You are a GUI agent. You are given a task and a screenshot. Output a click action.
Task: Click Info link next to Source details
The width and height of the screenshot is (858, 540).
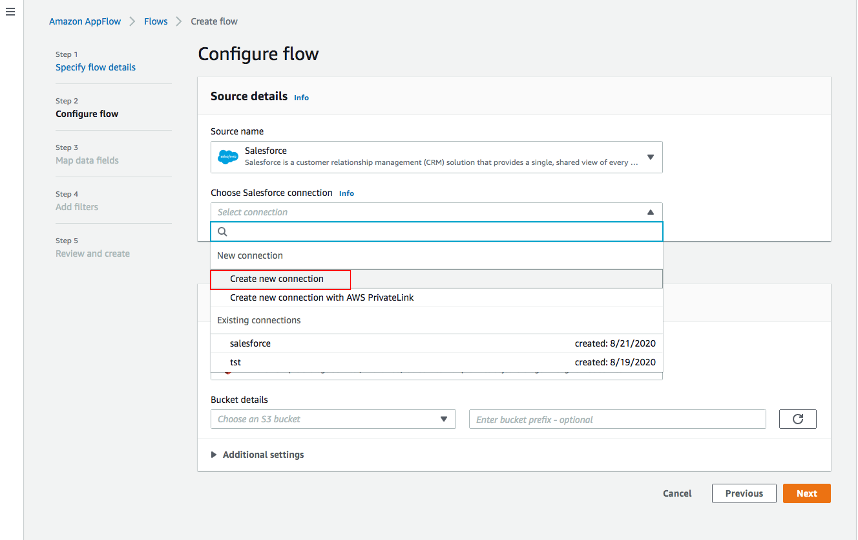301,98
